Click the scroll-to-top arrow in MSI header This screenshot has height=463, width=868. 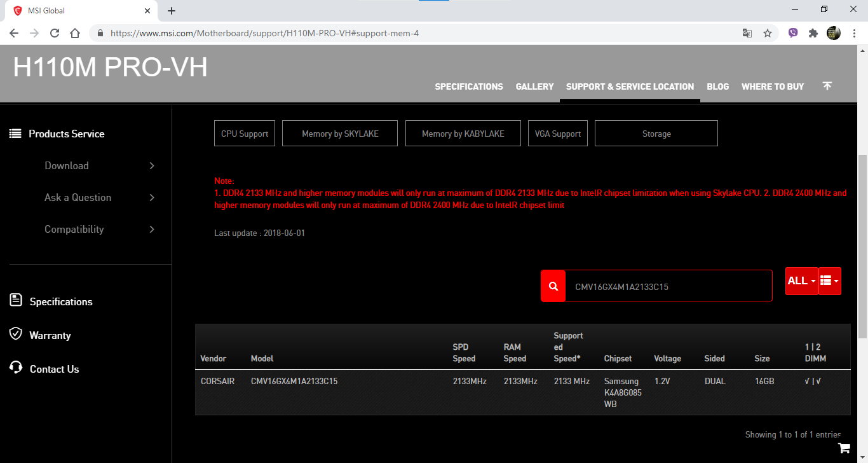click(x=827, y=86)
